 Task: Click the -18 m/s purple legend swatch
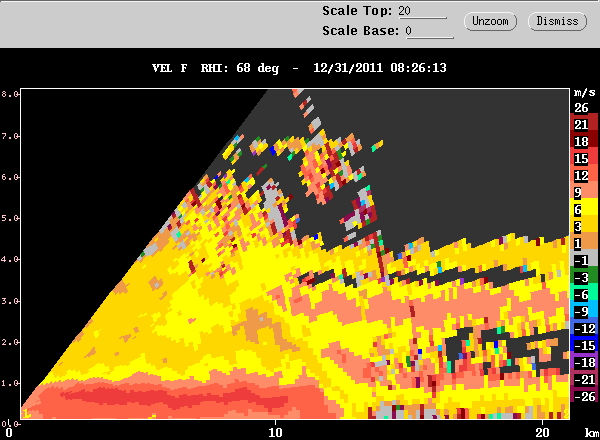pos(584,362)
